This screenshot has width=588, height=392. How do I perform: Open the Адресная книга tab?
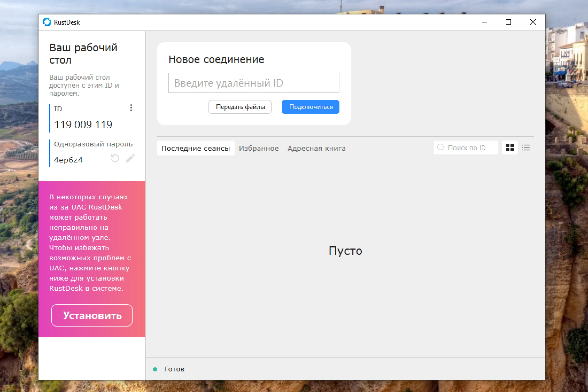click(x=316, y=148)
